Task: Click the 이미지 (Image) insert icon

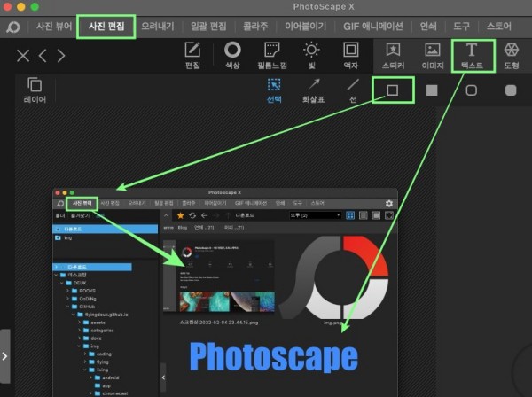Action: 433,55
